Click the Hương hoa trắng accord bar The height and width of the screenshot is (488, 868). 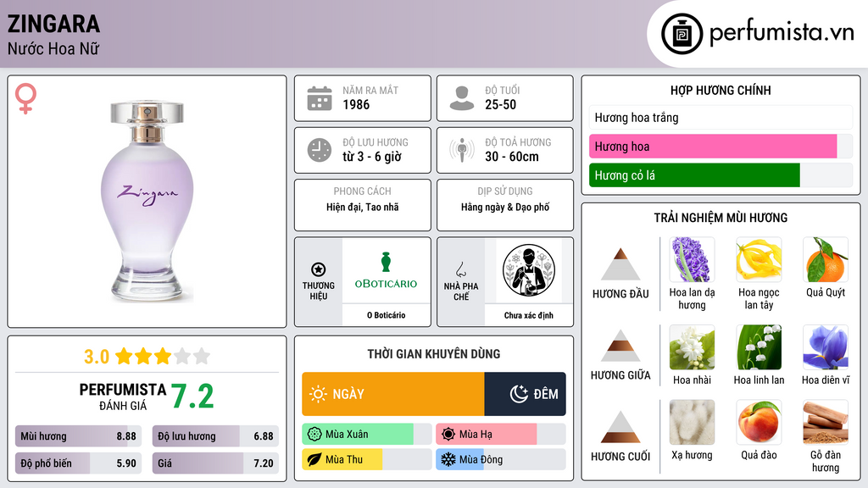[x=721, y=117]
